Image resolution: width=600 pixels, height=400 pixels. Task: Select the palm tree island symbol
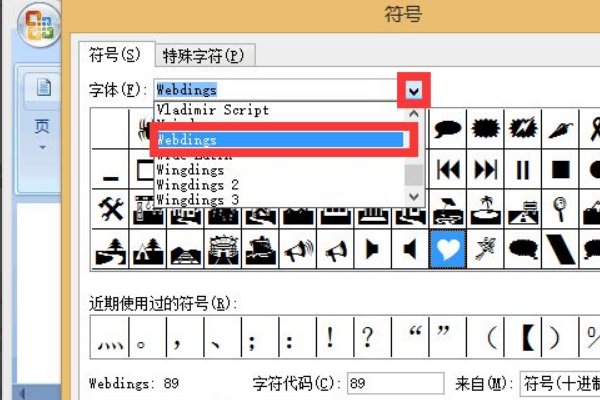[x=485, y=209]
